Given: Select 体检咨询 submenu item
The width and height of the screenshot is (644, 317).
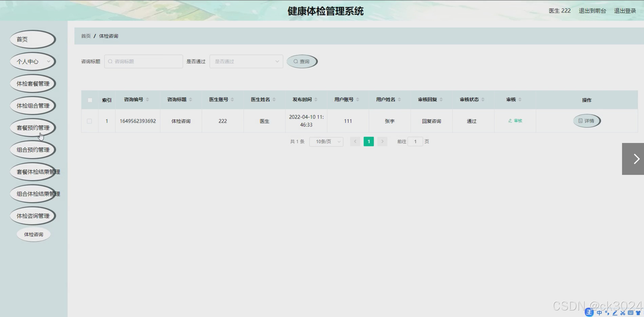Looking at the screenshot, I should click(x=34, y=234).
